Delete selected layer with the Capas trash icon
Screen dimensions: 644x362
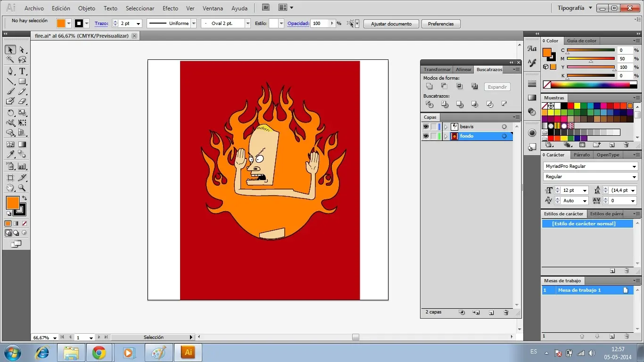tap(506, 313)
